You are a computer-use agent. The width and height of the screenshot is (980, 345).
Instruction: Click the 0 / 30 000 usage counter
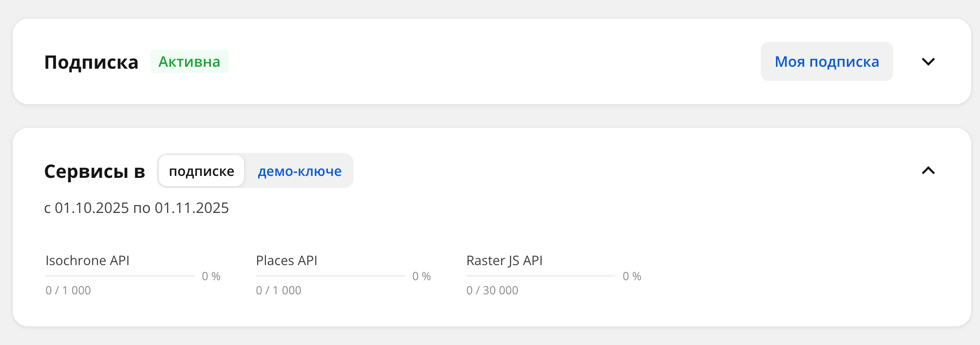click(492, 290)
